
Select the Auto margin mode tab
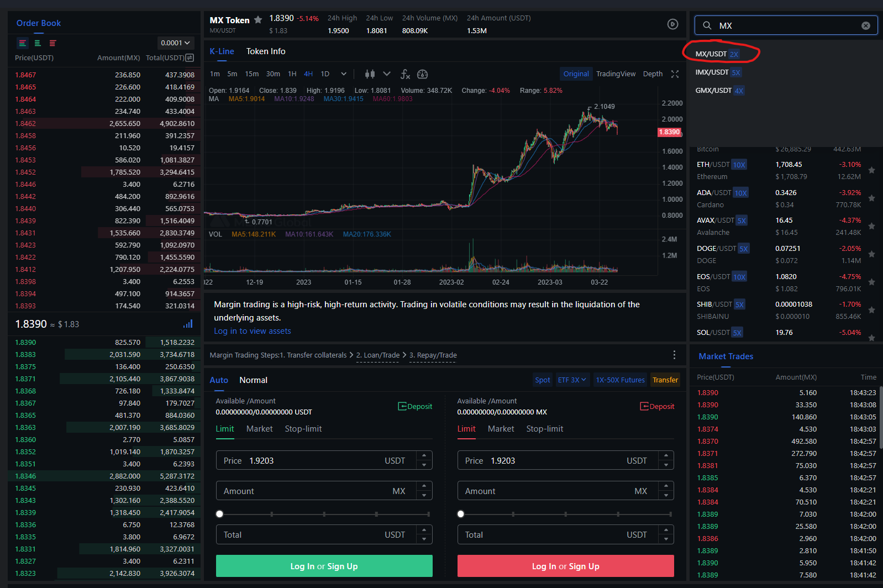tap(219, 380)
